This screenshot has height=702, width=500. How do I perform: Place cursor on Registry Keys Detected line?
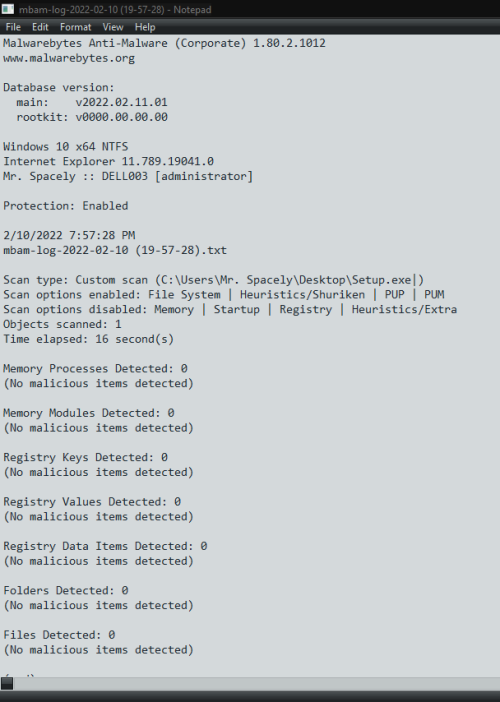(x=85, y=457)
